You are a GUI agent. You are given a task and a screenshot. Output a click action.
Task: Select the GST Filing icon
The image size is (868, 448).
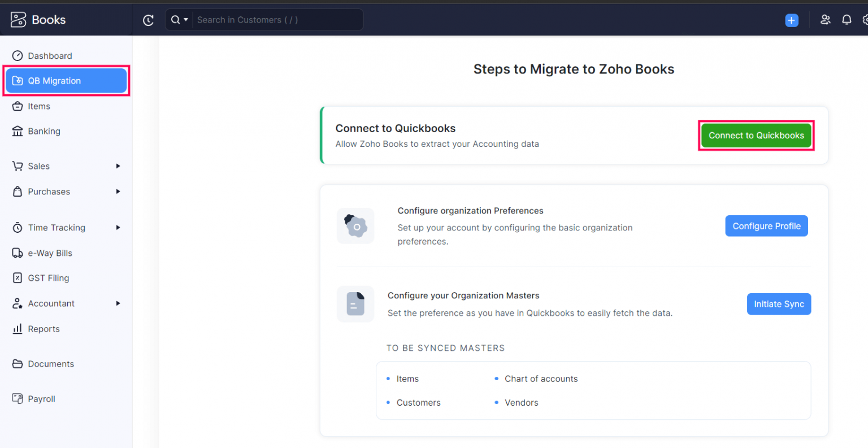(17, 278)
